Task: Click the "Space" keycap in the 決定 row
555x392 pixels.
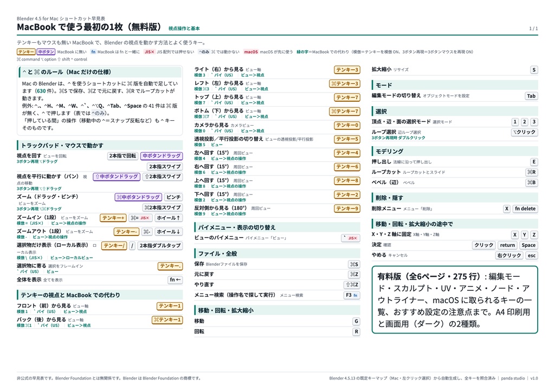Action: 528,245
